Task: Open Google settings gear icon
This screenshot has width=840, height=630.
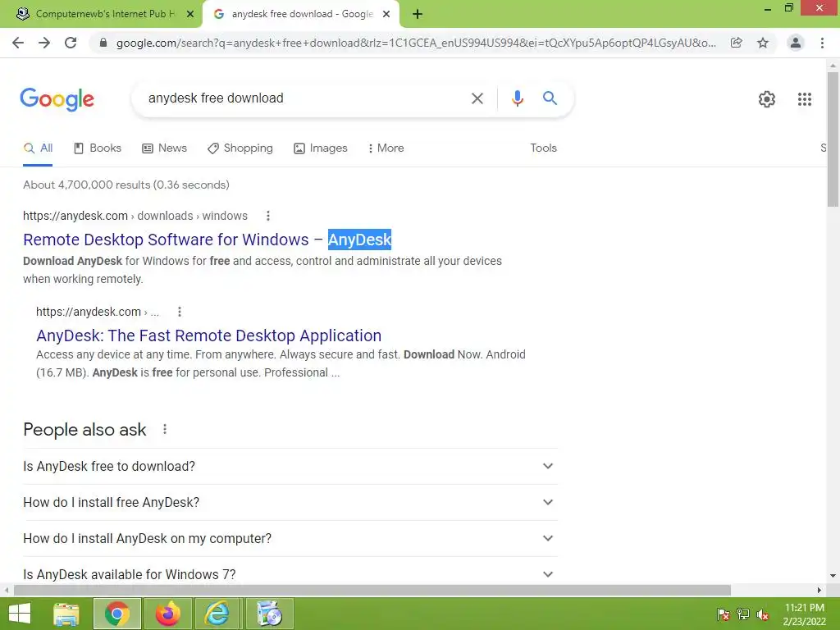Action: pos(767,99)
